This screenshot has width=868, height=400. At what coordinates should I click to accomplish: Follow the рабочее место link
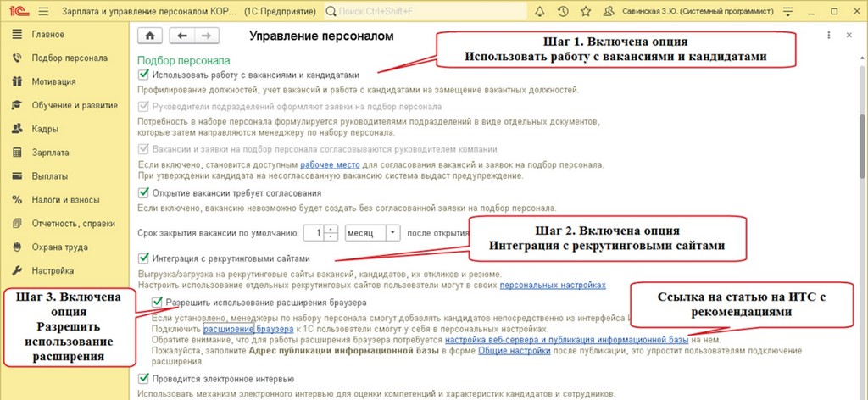(x=330, y=165)
